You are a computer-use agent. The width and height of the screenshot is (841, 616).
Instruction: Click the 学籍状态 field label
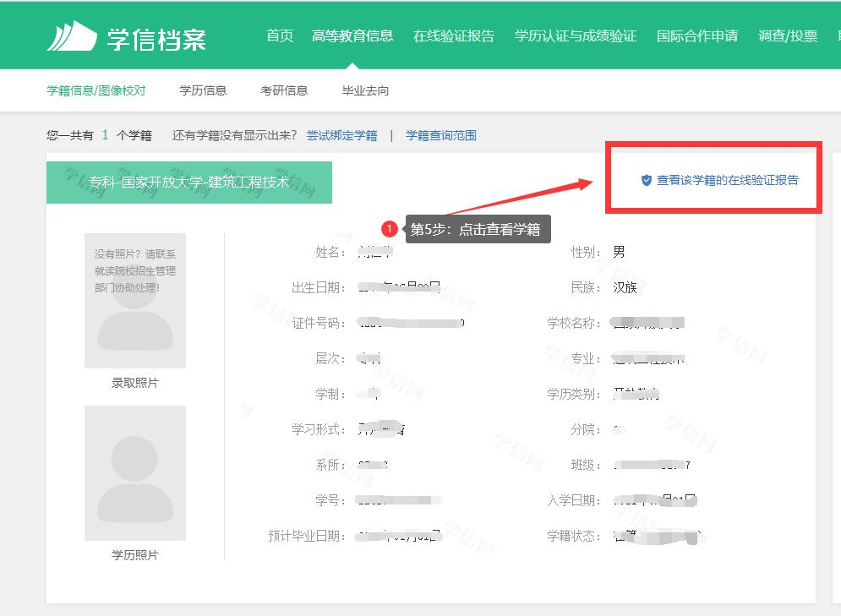pyautogui.click(x=574, y=536)
